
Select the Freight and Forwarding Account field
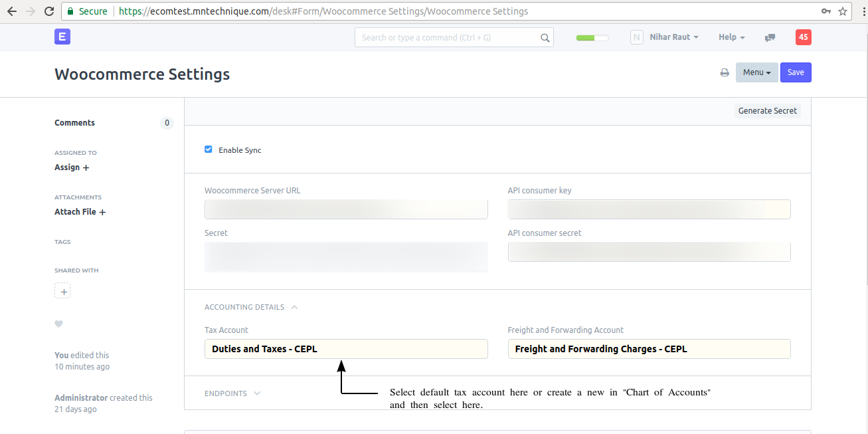coord(650,349)
